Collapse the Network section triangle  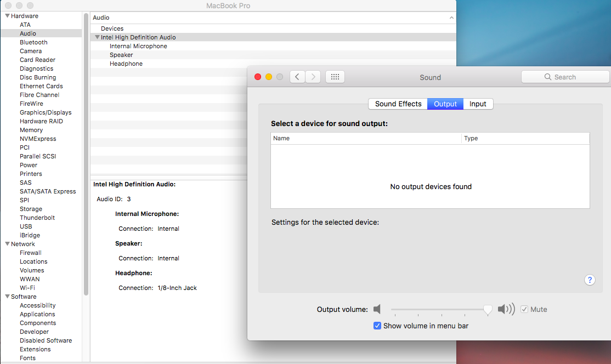(x=7, y=244)
